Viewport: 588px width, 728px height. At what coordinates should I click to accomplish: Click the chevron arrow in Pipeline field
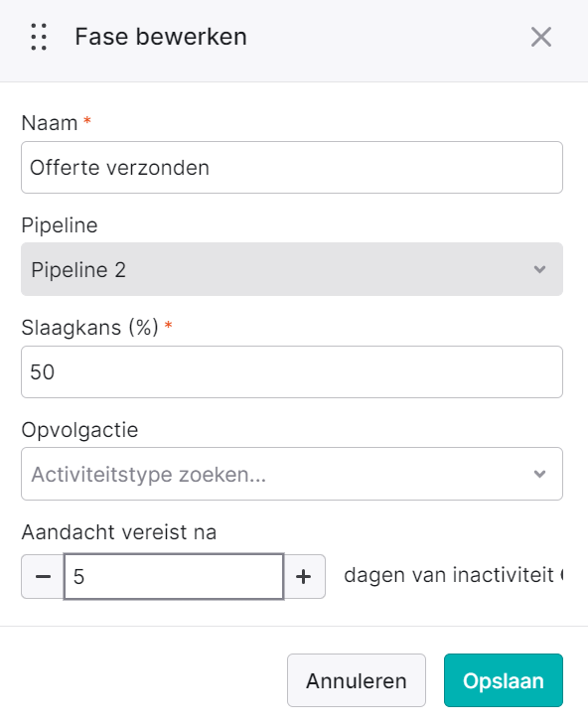539,269
